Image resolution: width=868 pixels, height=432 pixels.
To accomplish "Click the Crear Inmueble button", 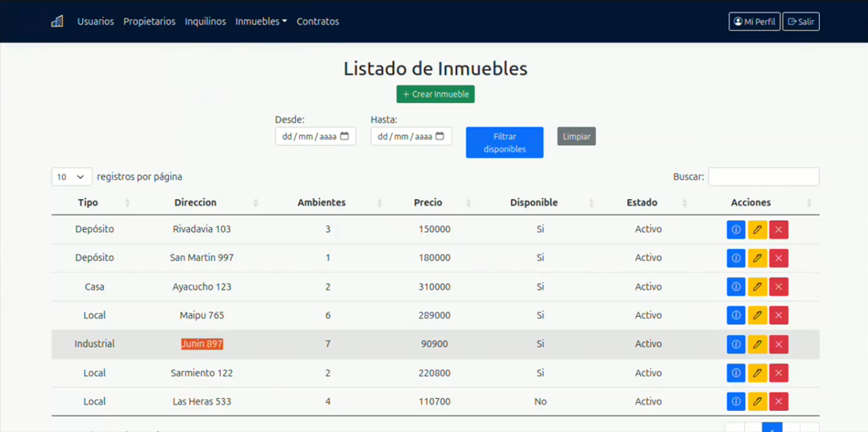I will click(436, 94).
